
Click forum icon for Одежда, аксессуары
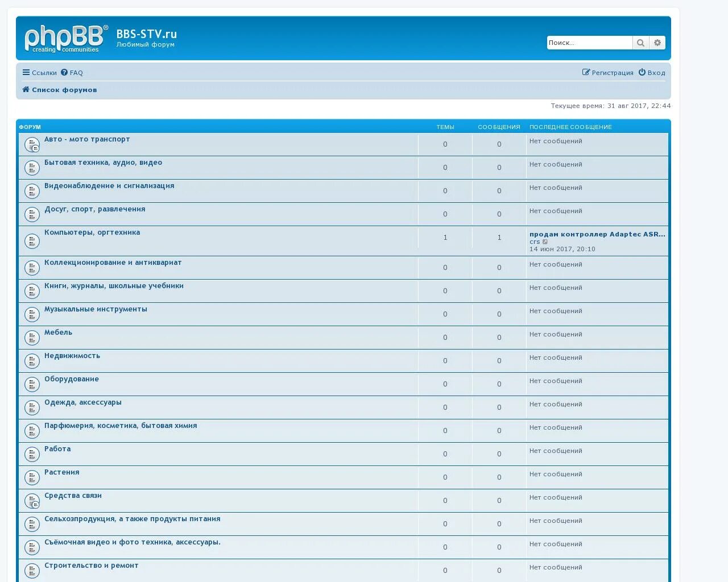pyautogui.click(x=32, y=408)
